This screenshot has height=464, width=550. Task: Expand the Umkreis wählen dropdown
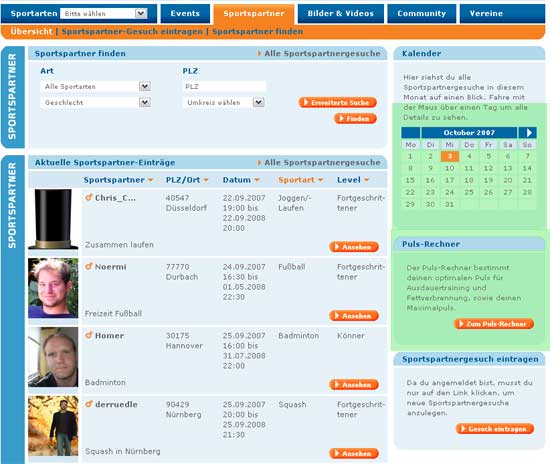point(224,102)
